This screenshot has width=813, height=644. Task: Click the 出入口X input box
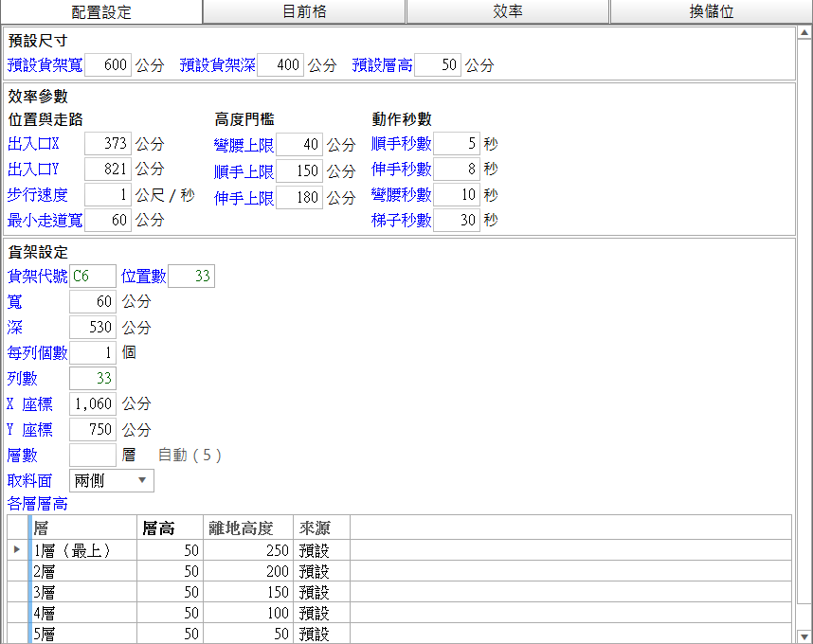[x=108, y=144]
